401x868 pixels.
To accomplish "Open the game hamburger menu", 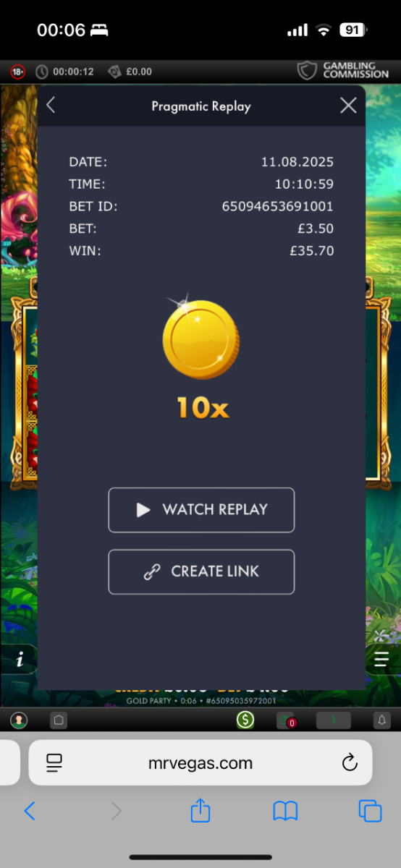I will pos(381,659).
